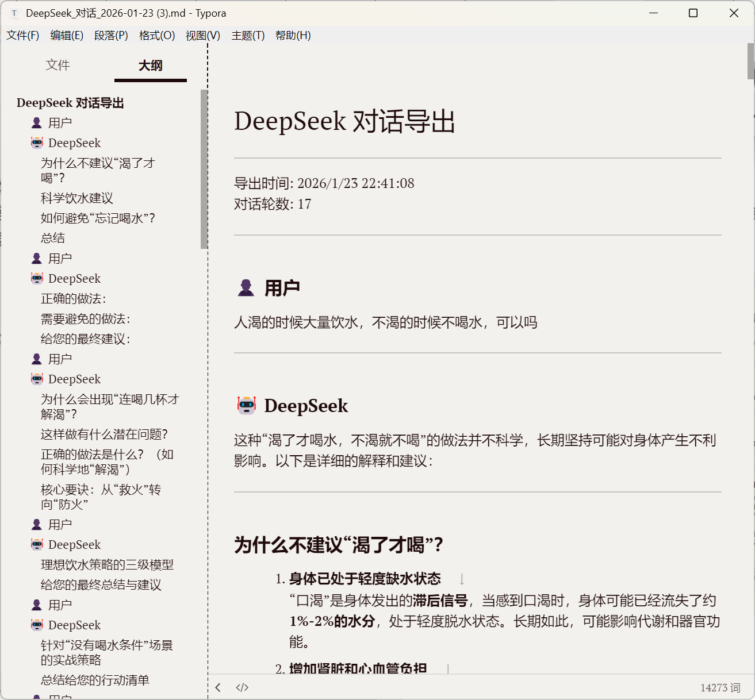Switch to the 文件 sidebar tab
The image size is (755, 700).
58,66
